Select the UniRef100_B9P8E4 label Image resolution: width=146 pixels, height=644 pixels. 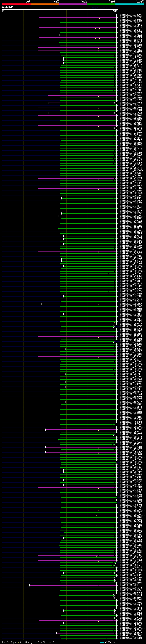(x=131, y=37)
